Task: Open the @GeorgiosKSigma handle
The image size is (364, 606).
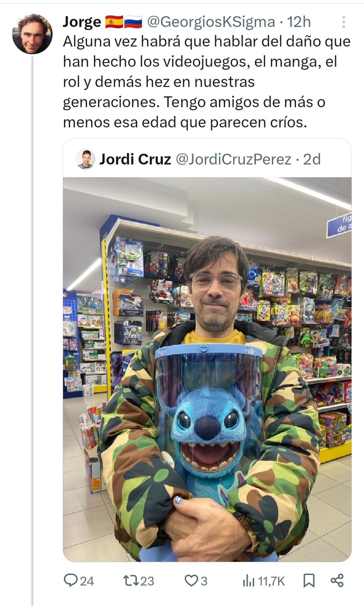Action: [211, 22]
